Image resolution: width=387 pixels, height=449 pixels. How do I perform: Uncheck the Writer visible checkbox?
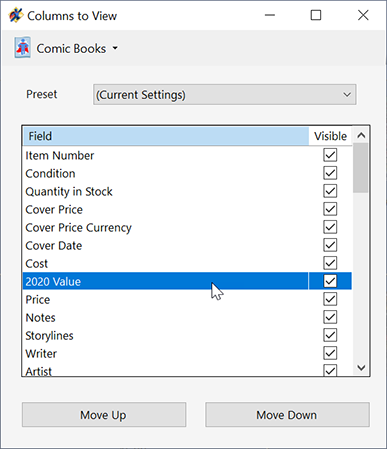330,353
